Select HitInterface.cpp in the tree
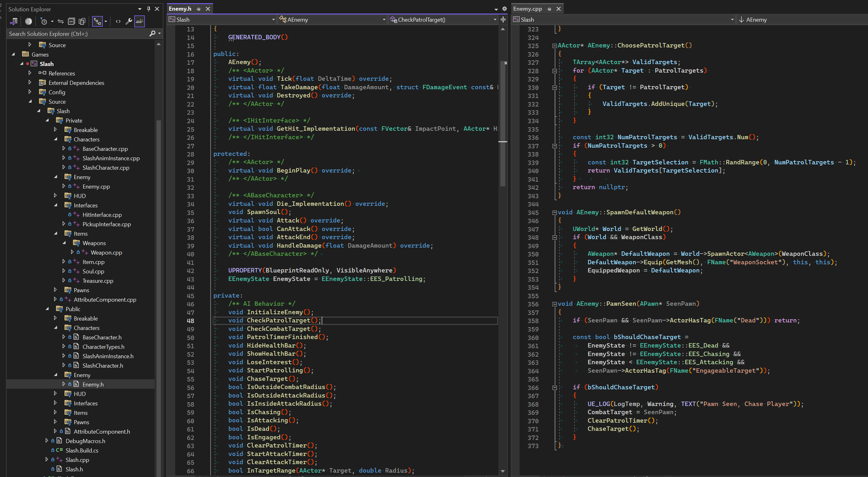The width and height of the screenshot is (868, 477). [x=102, y=215]
